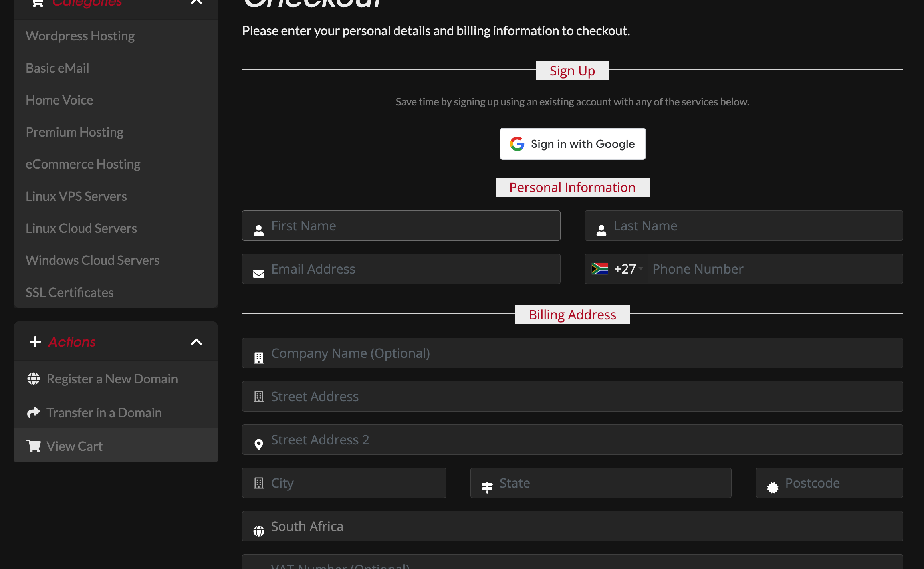Click the plus icon beside Actions
The width and height of the screenshot is (924, 569).
pos(35,342)
